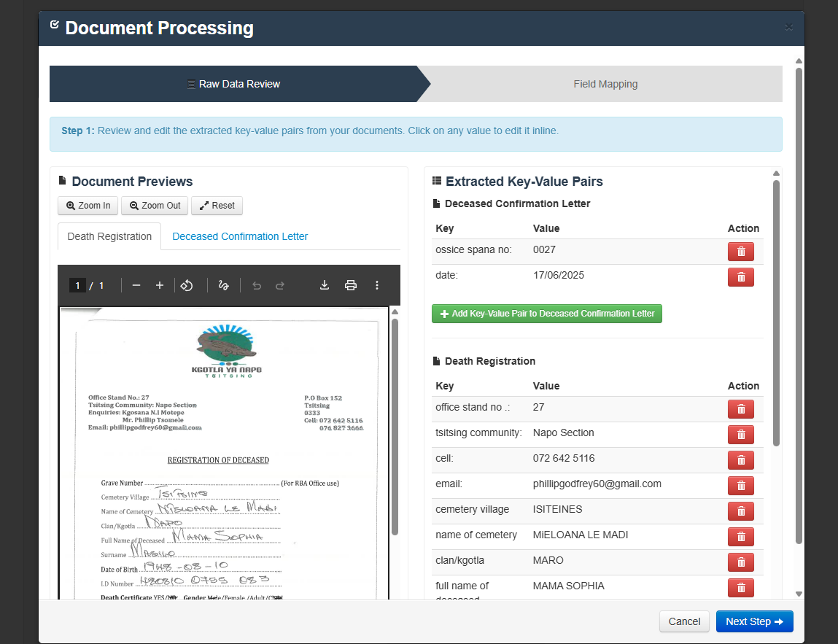Open the PDF viewer more options menu
838x644 pixels.
pyautogui.click(x=377, y=285)
